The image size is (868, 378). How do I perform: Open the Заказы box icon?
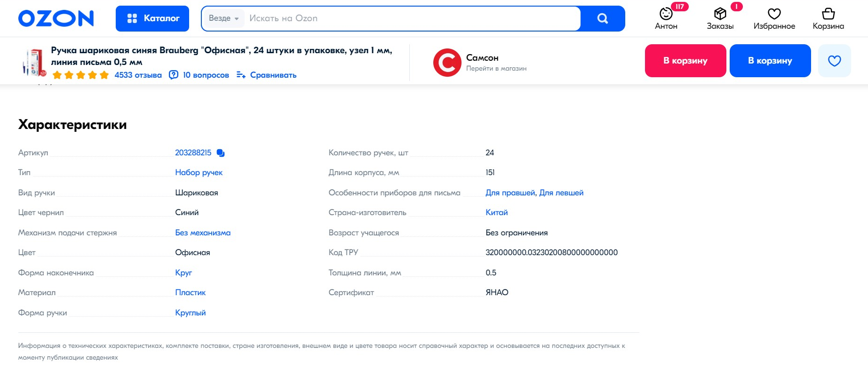[720, 14]
